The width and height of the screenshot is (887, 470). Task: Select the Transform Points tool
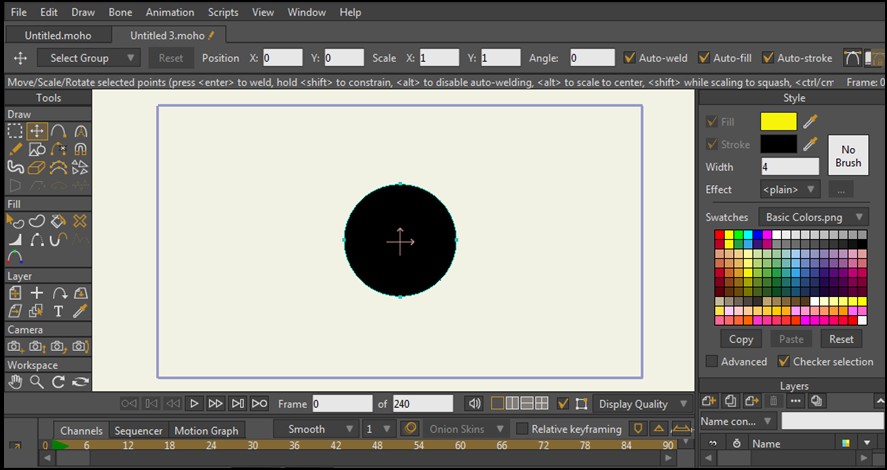[37, 131]
